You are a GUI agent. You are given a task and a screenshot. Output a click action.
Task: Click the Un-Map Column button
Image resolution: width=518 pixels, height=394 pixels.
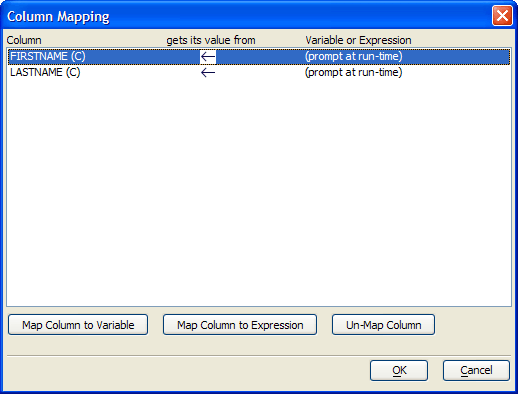[x=383, y=325]
